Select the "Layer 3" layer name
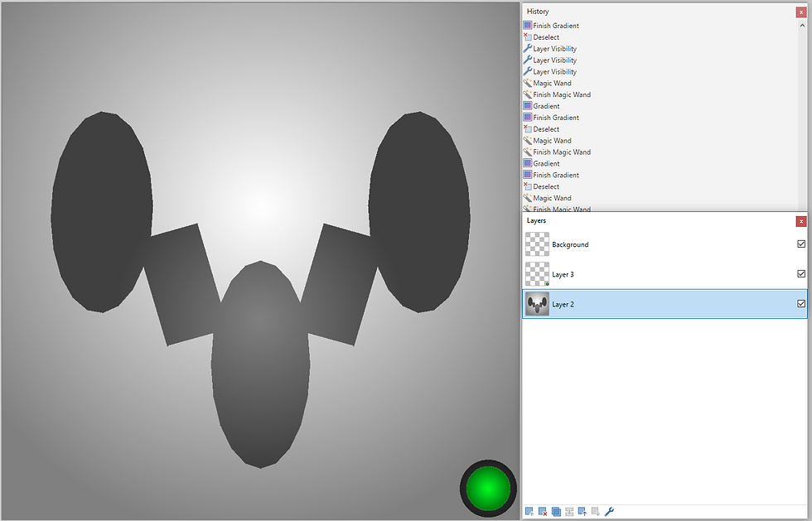Screen dimensions: 812x521 click(x=563, y=274)
